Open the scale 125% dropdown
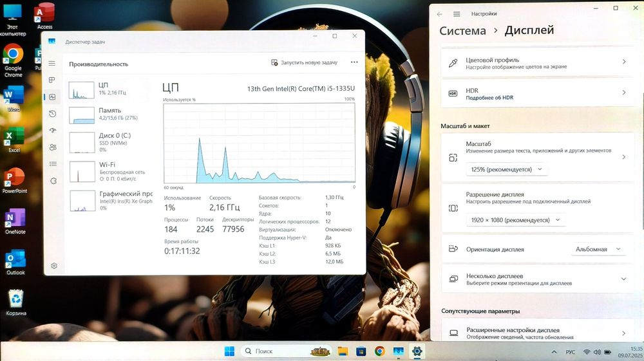This screenshot has width=644, height=361. (x=506, y=169)
